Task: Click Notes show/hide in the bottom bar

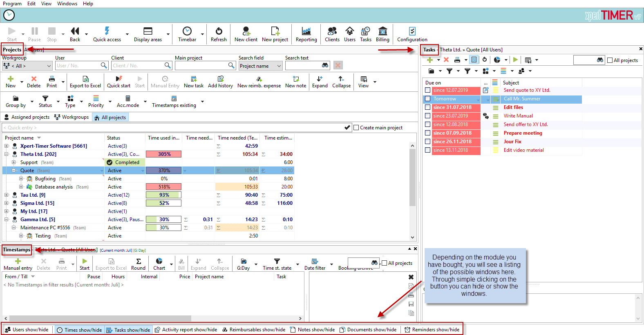Action: pos(312,330)
